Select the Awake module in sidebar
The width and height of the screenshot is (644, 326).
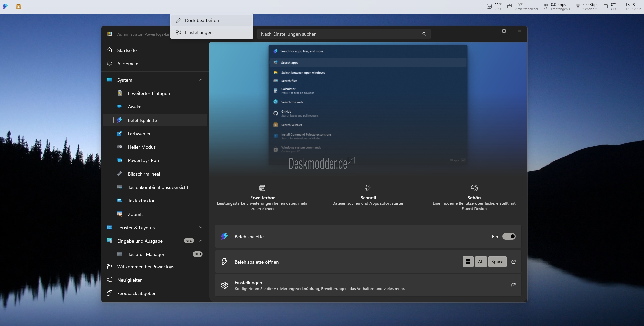tap(134, 107)
